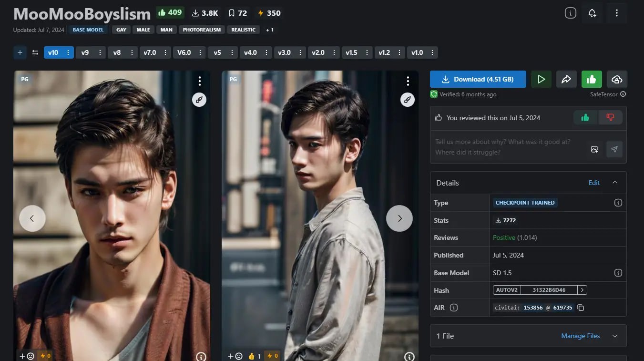Type in the review feedback text field
The height and width of the screenshot is (361, 644).
click(x=508, y=147)
